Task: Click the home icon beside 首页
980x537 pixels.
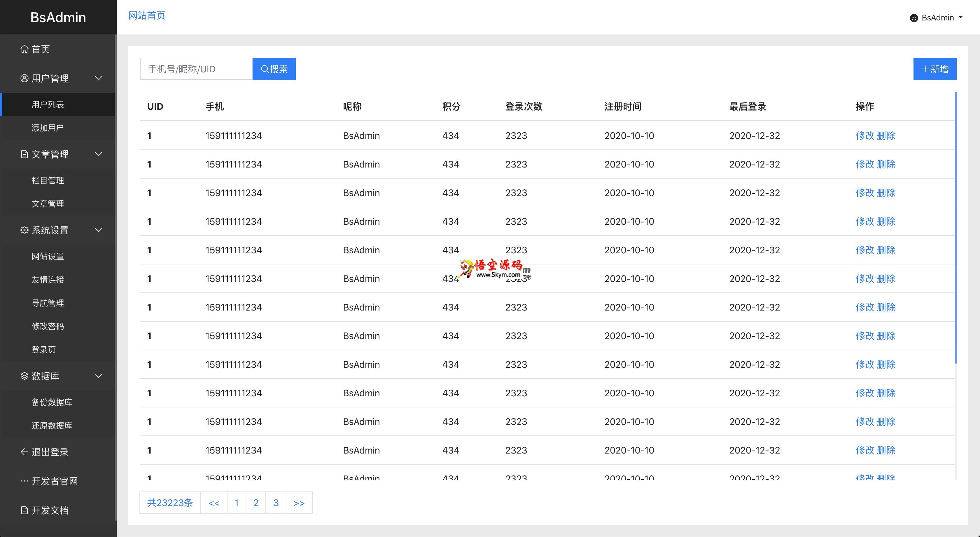Action: (24, 49)
